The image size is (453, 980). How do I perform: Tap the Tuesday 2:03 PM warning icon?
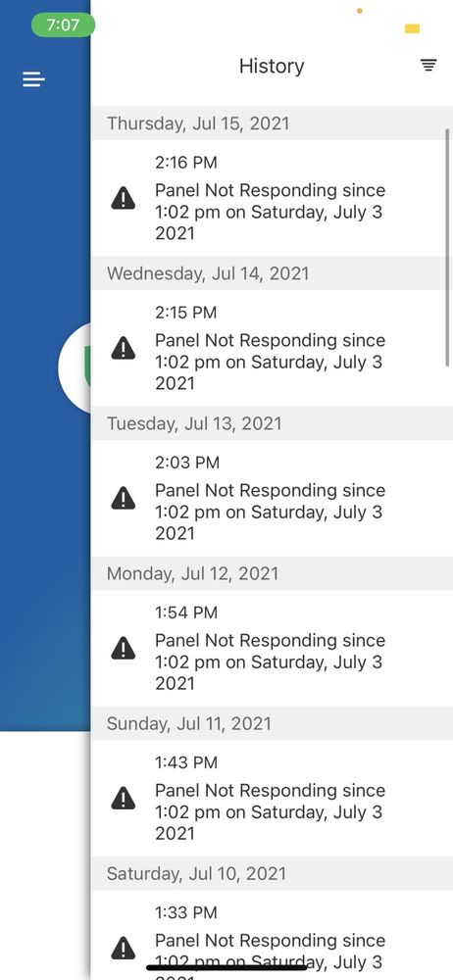click(x=124, y=498)
